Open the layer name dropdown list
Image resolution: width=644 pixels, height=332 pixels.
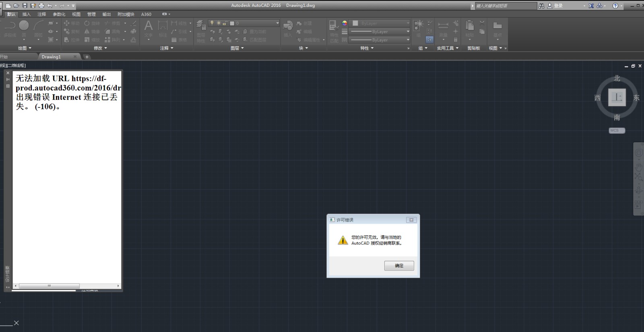tap(244, 23)
